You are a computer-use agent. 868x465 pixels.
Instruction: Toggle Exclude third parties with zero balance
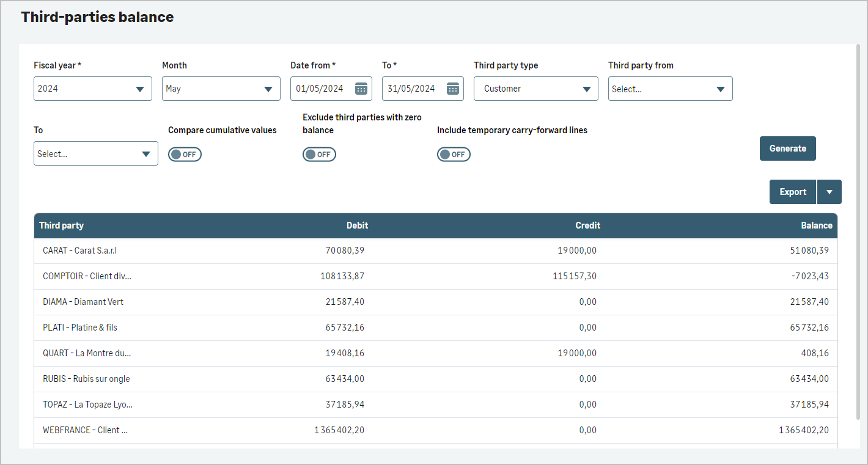click(319, 155)
